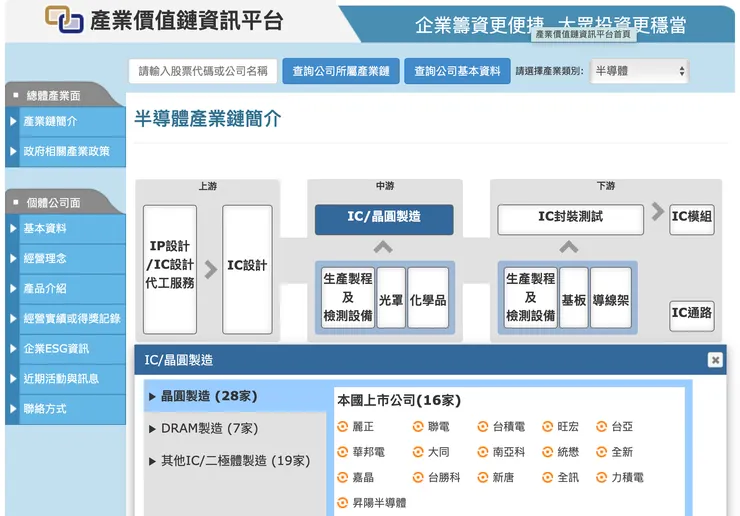Open company link 華邦電
The image size is (740, 516).
[369, 452]
